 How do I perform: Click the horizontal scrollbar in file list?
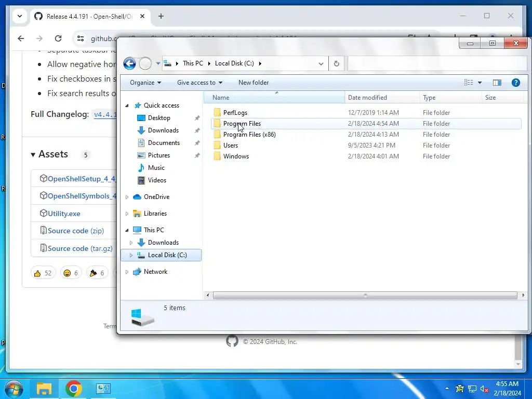[x=365, y=296]
